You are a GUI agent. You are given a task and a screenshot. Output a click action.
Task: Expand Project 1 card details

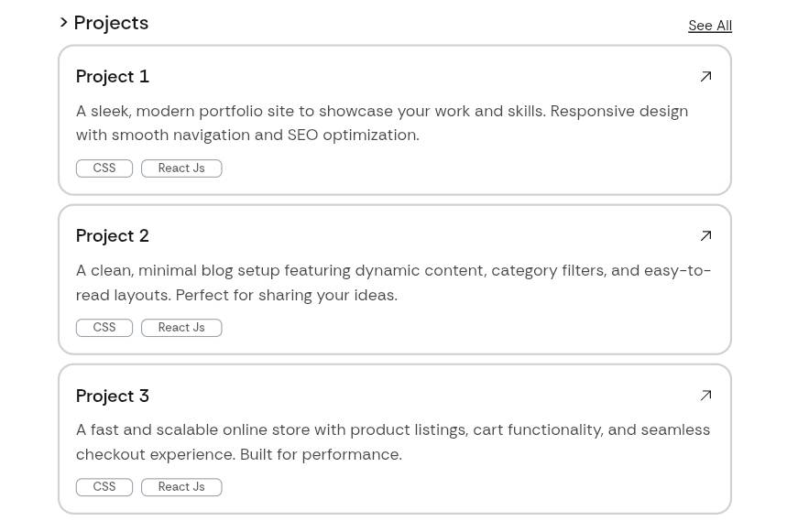[x=394, y=120]
